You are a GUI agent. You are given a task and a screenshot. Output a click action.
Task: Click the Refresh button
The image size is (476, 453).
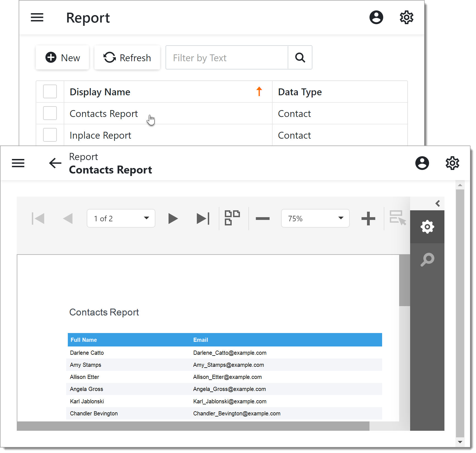click(127, 58)
